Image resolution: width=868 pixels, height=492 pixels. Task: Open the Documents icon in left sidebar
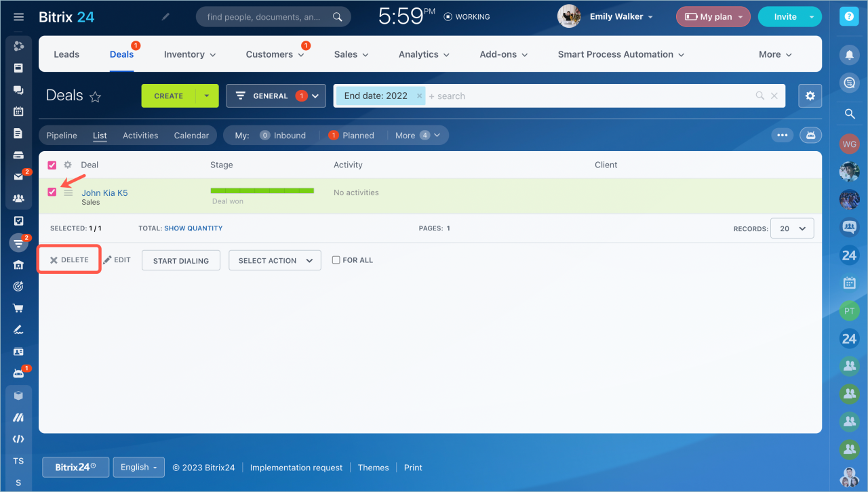click(18, 133)
